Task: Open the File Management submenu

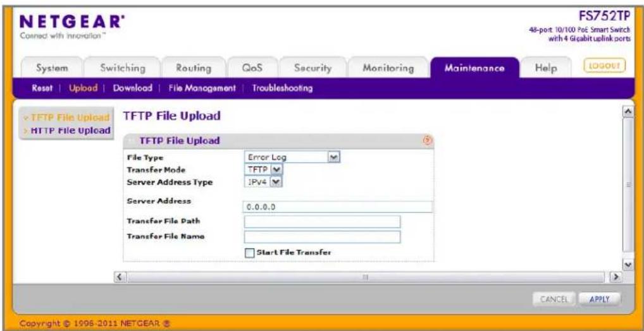Action: tap(202, 88)
